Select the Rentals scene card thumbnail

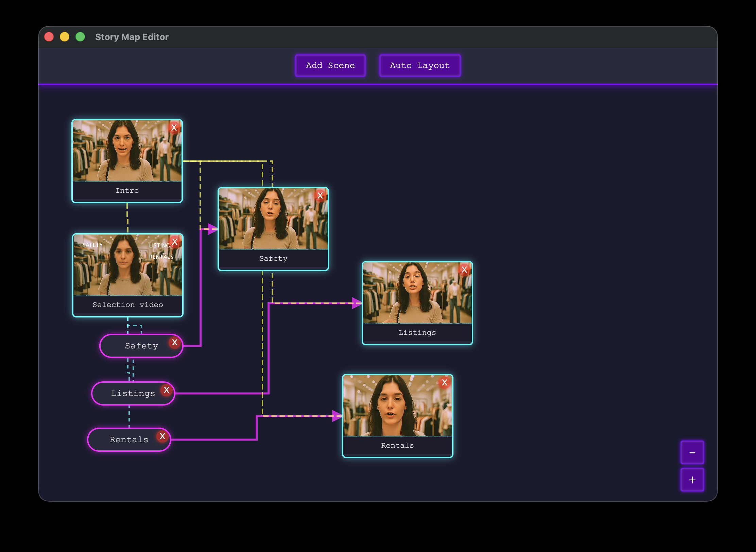[398, 406]
